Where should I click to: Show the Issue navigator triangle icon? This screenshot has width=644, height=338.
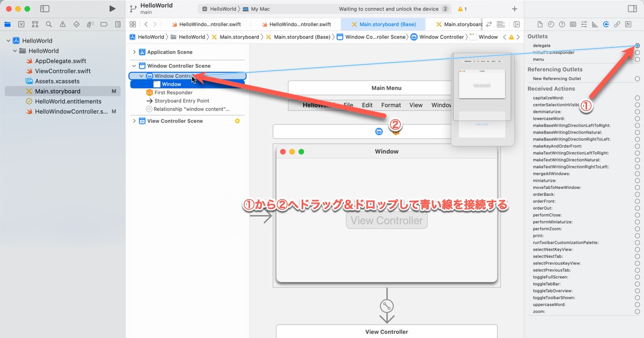[x=63, y=24]
